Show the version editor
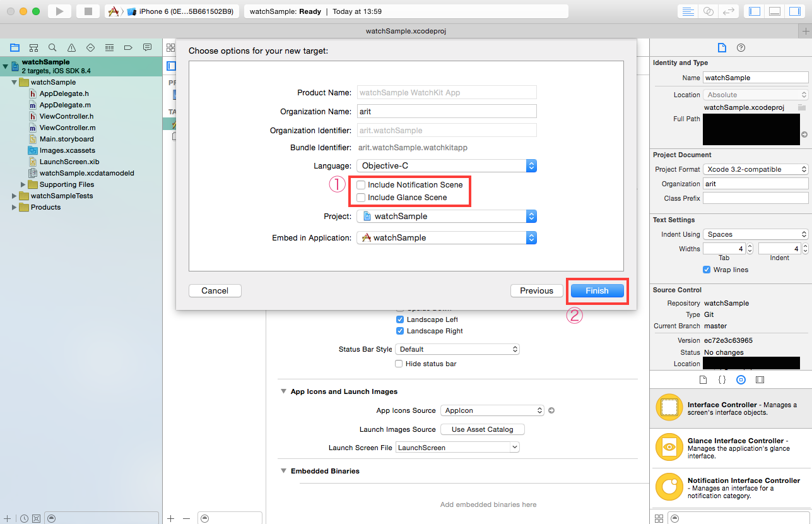This screenshot has width=812, height=524. 727,11
